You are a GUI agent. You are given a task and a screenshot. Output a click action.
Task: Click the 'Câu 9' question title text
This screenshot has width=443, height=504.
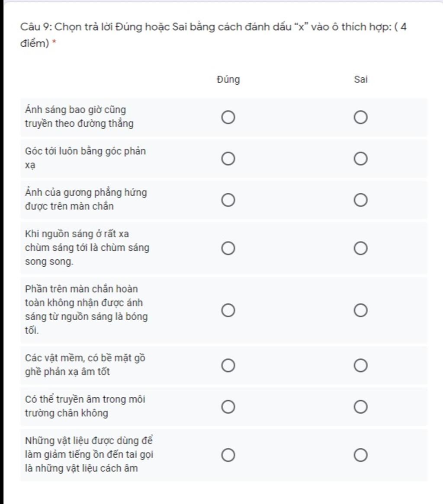[x=213, y=35]
